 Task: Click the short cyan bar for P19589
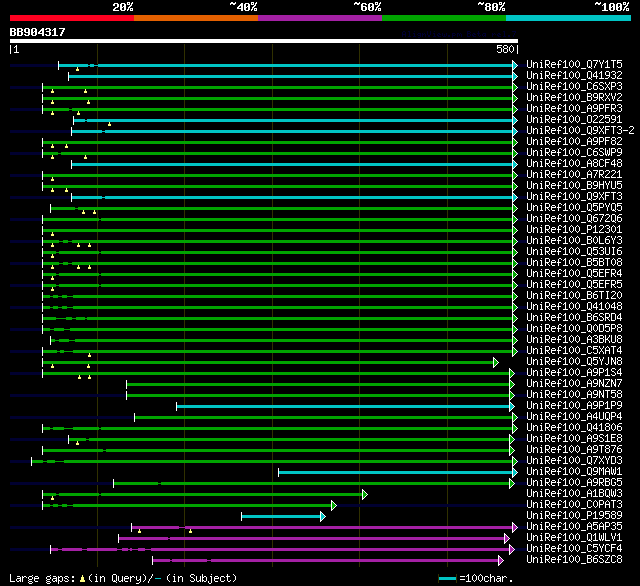(281, 517)
